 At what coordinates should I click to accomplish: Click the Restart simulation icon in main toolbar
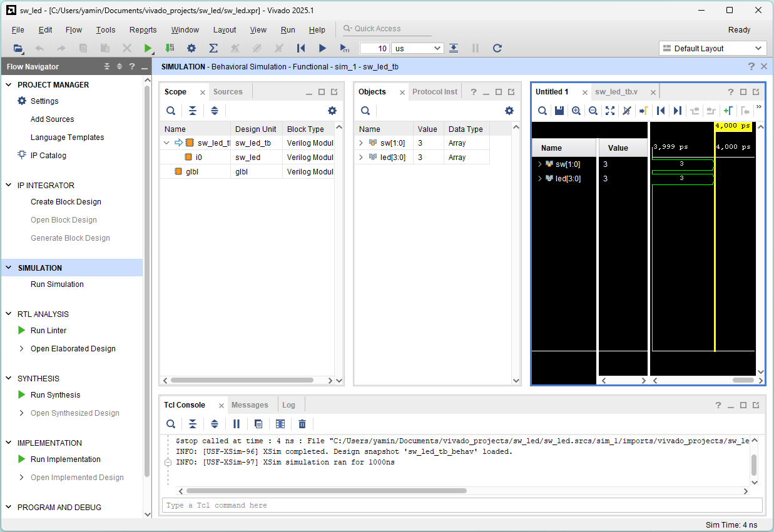point(301,48)
